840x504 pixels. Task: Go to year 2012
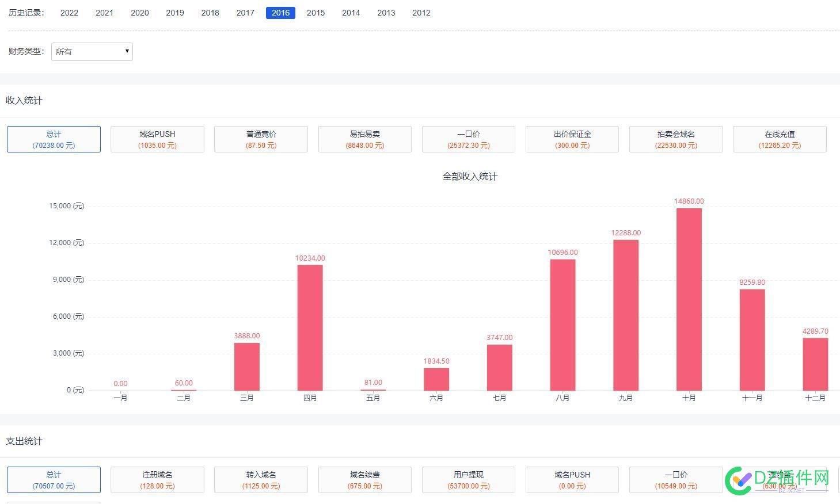(421, 13)
